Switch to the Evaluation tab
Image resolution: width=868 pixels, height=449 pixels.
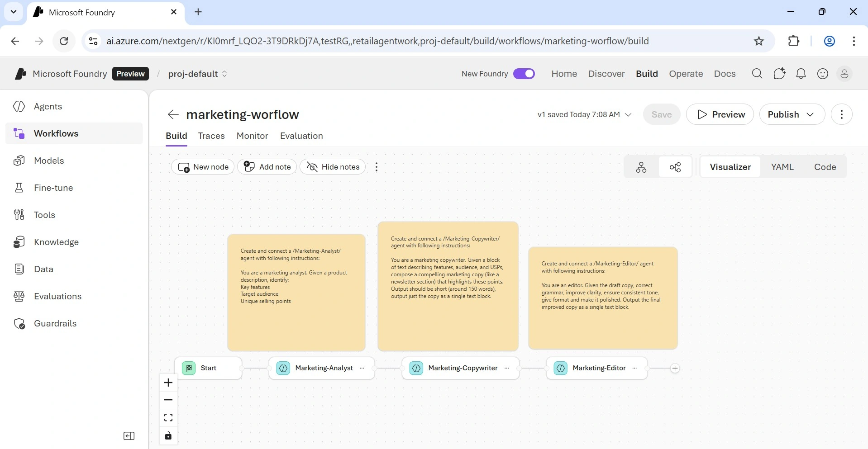click(x=301, y=136)
